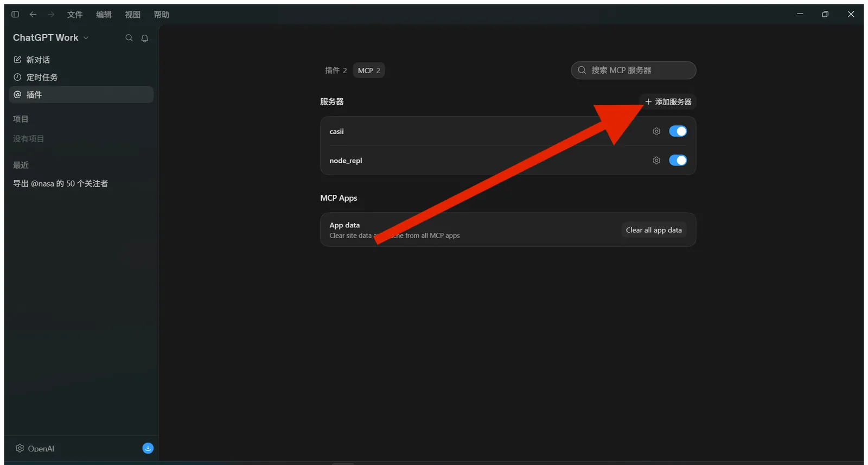Image resolution: width=868 pixels, height=465 pixels.
Task: Click the 添加服务器 button
Action: 668,102
